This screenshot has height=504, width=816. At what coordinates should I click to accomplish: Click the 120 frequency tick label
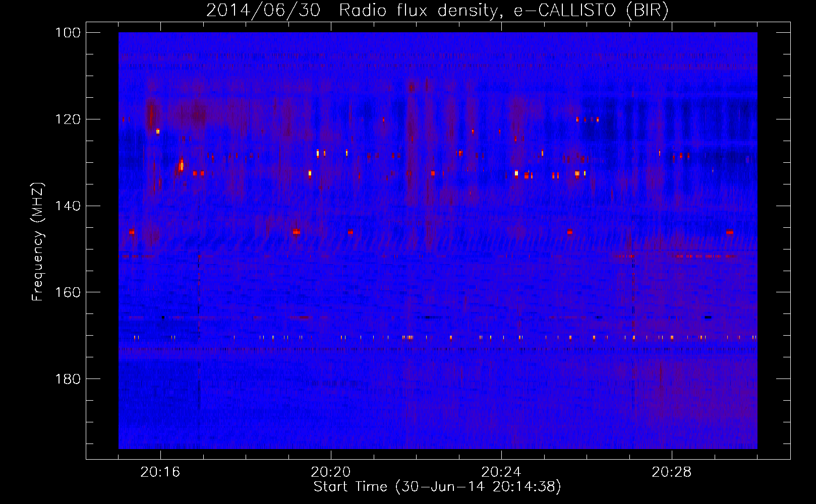coord(68,119)
